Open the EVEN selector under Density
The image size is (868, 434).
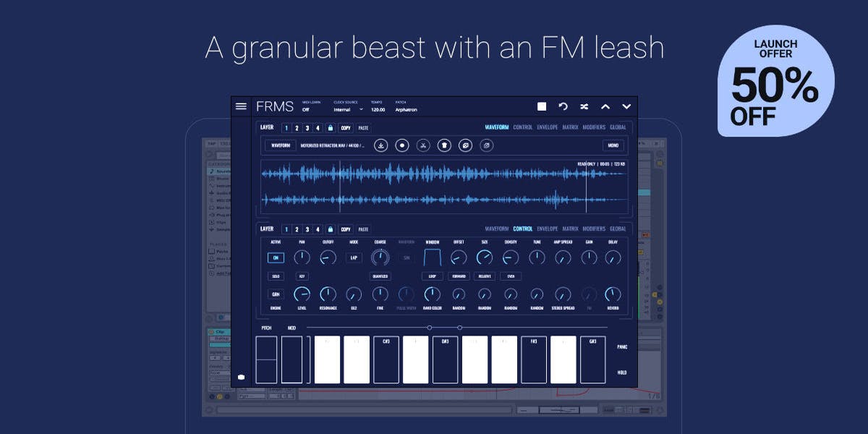tap(511, 276)
